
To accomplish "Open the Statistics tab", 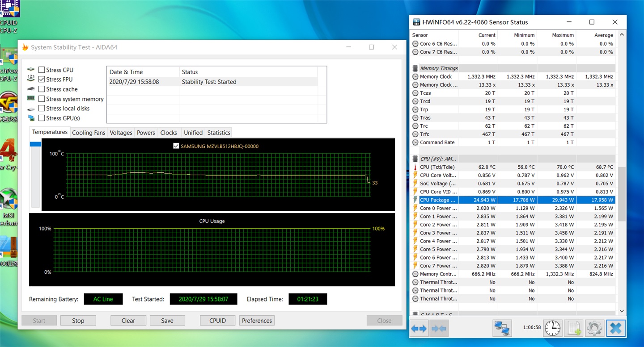I will pos(219,133).
